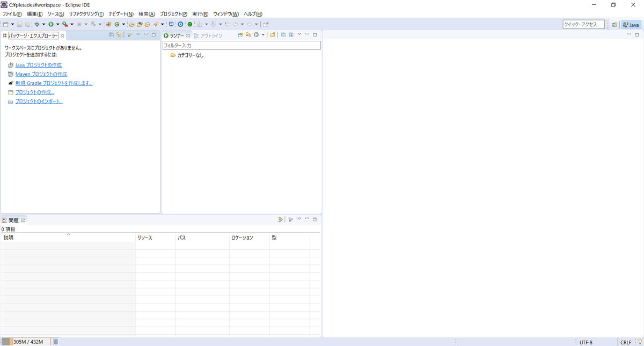Click the New Java Project grid icon

coord(109,24)
